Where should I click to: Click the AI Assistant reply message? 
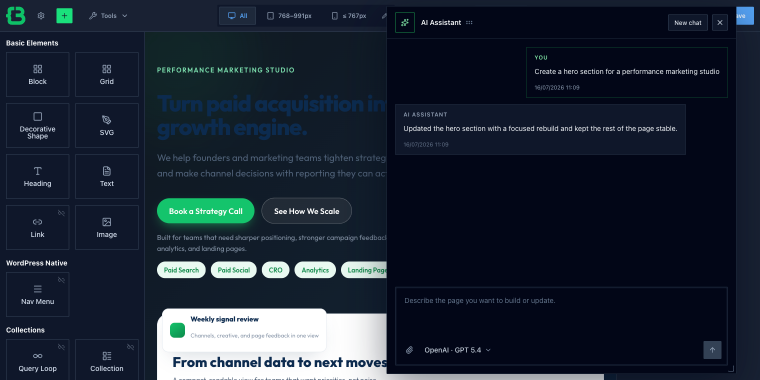click(540, 129)
